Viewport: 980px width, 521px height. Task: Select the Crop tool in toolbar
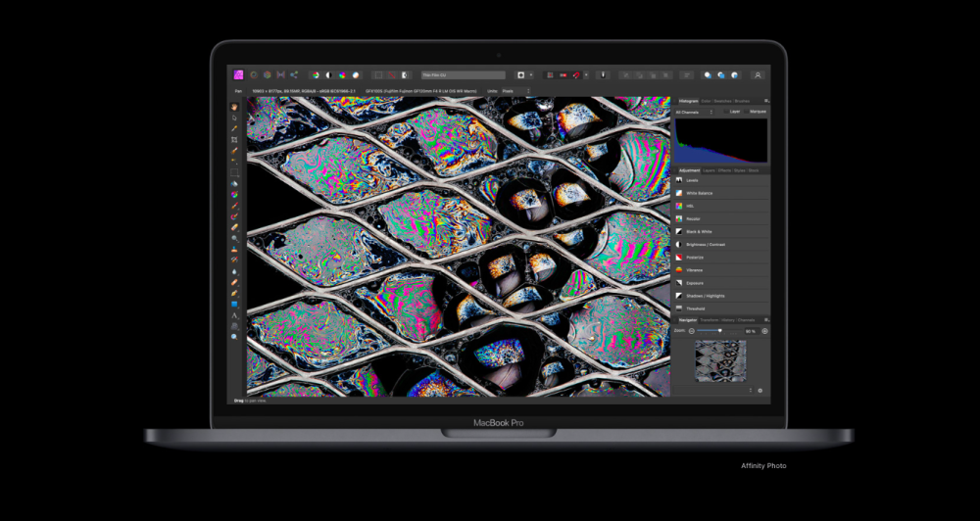tap(234, 139)
